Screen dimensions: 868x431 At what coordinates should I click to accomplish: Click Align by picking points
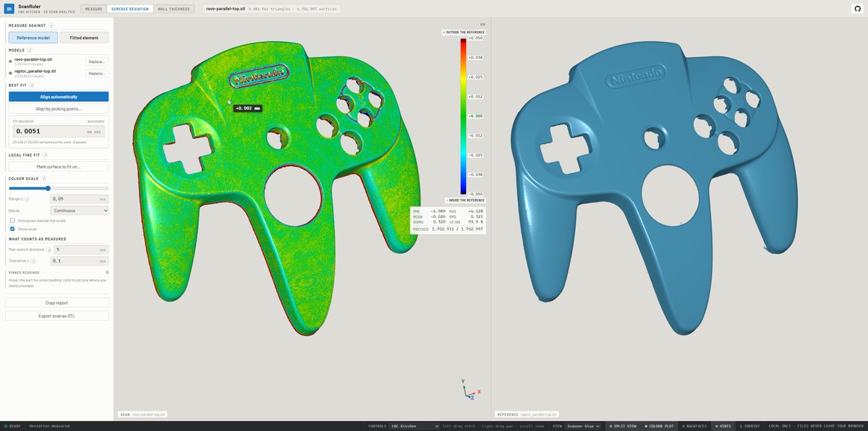tap(59, 108)
